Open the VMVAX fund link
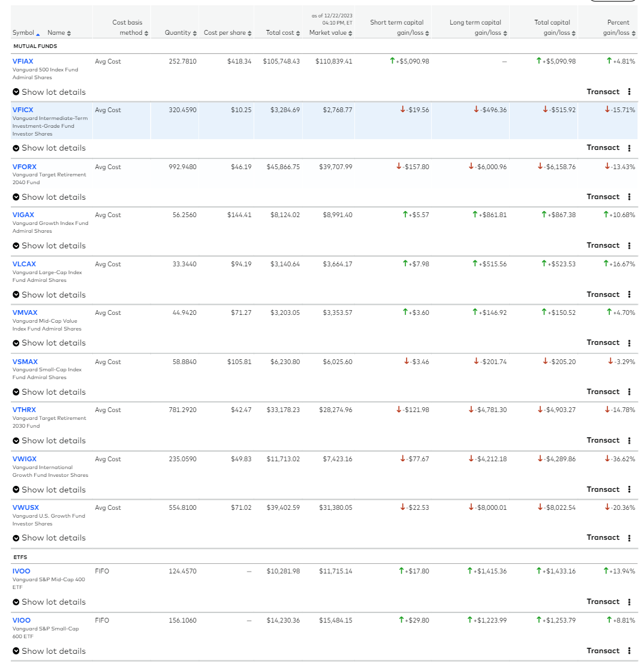644x664 pixels. pyautogui.click(x=25, y=313)
